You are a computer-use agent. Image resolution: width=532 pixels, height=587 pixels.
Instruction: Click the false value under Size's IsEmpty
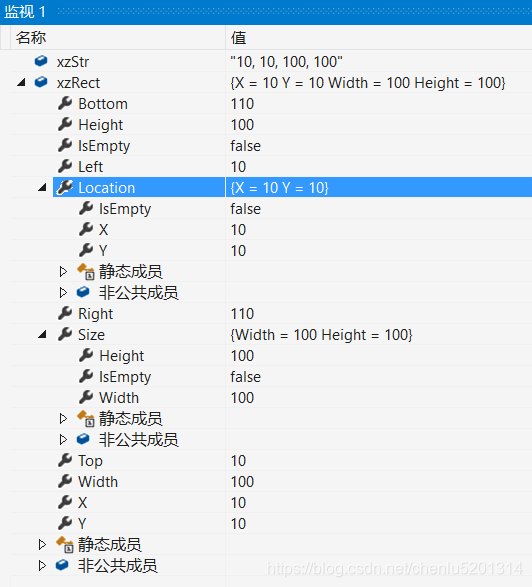coord(246,377)
